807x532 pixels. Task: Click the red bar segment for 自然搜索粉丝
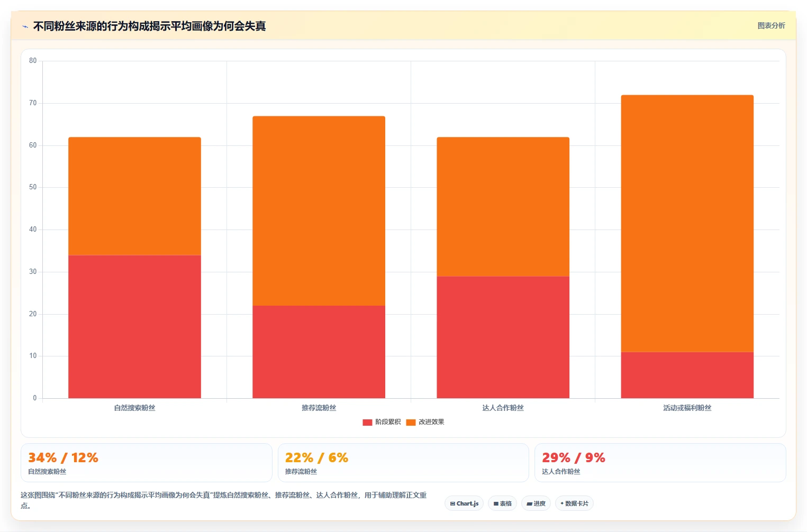134,327
